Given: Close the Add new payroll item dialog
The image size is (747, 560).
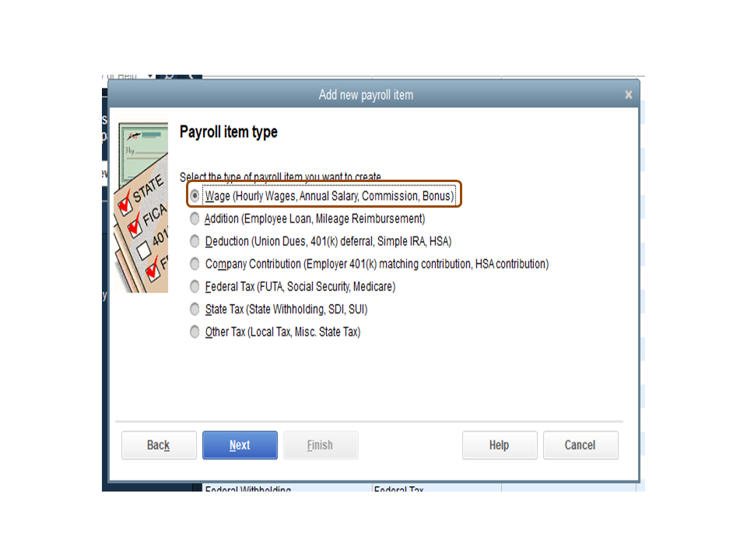Looking at the screenshot, I should 629,95.
